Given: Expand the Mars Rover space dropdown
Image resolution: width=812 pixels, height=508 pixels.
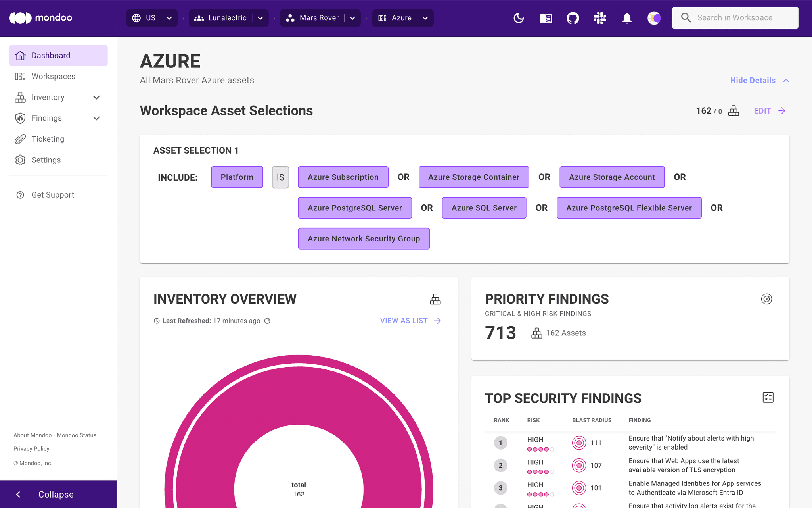Looking at the screenshot, I should [352, 18].
